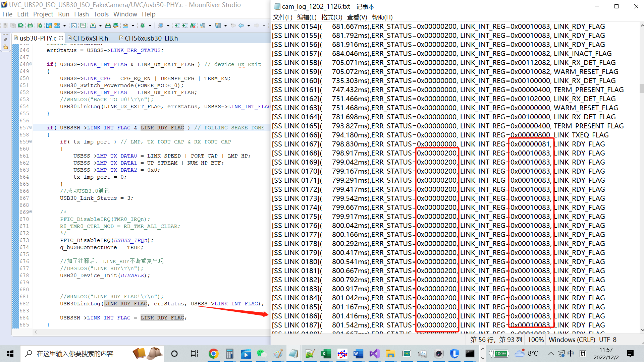Click the Windows Start button
Viewport: 644px width, 362px height.
(10, 354)
